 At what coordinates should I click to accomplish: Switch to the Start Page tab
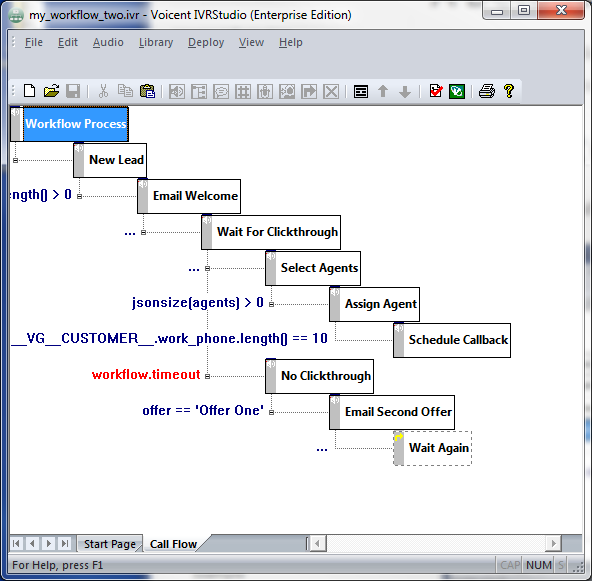tap(109, 544)
